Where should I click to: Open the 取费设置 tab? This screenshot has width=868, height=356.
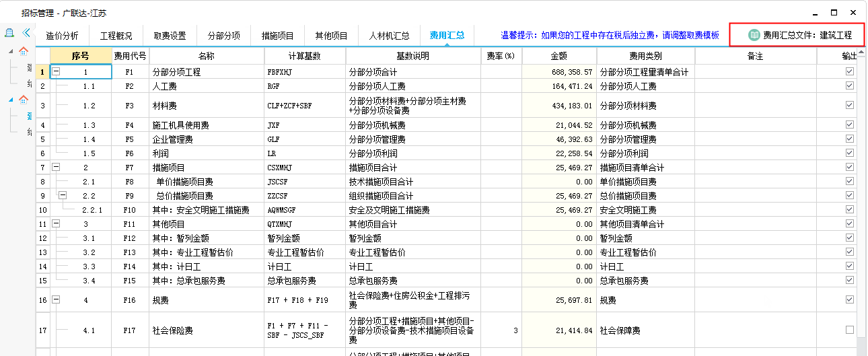(170, 36)
